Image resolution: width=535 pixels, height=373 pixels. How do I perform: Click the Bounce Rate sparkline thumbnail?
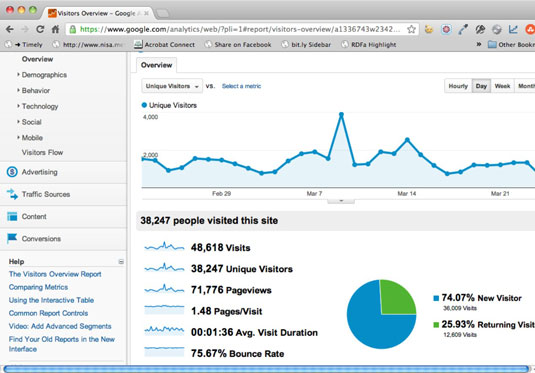164,352
